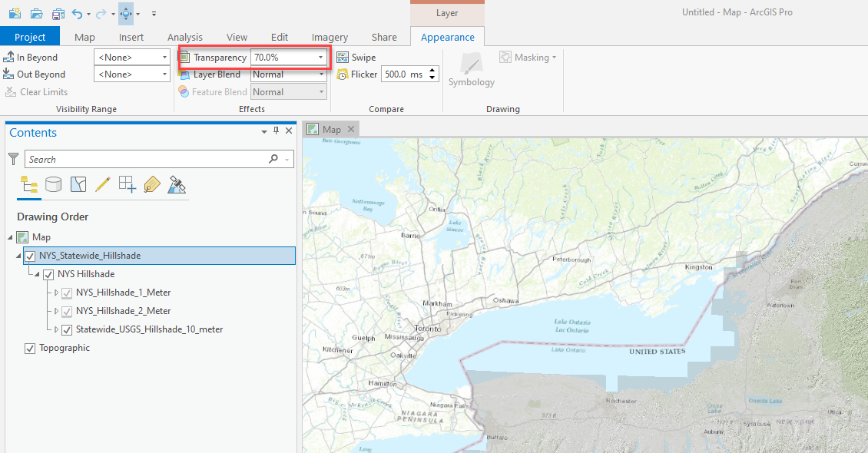Click the filter icon beside Contents search
The height and width of the screenshot is (453, 868).
coord(13,158)
